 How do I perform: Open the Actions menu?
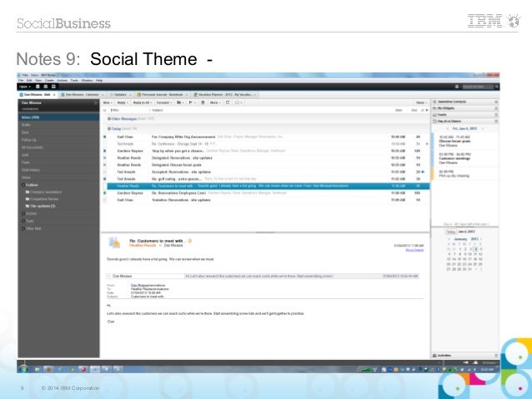pyautogui.click(x=62, y=80)
